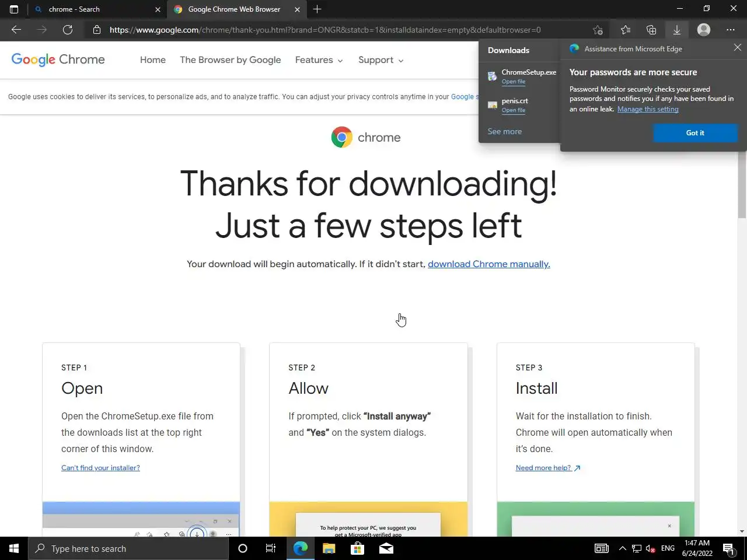Viewport: 747px width, 560px height.
Task: Select the Google Chrome Web Browser tab
Action: click(x=236, y=9)
